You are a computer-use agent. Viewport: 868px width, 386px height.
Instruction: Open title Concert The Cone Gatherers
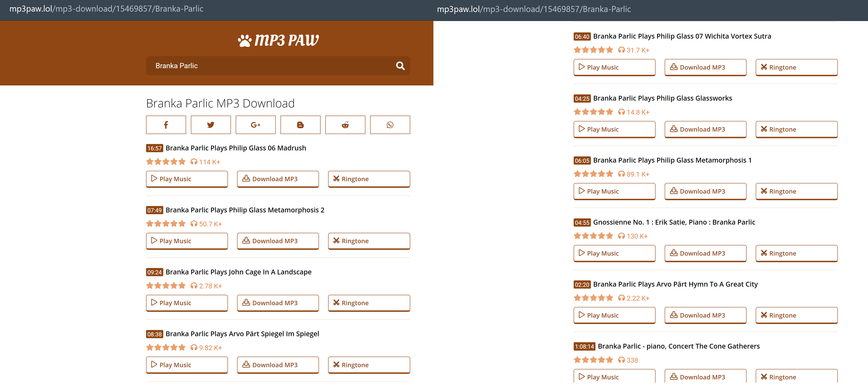click(x=679, y=346)
